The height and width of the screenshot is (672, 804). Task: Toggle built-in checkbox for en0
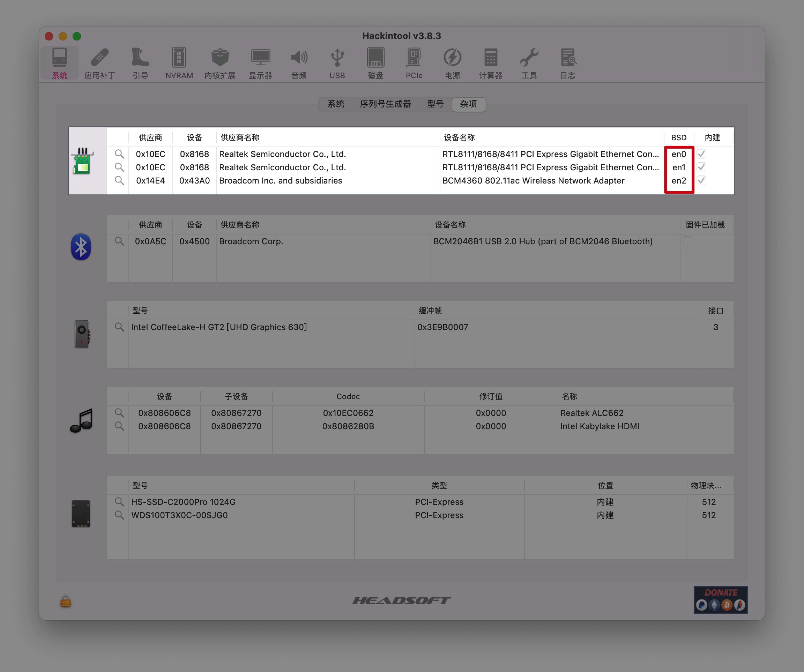click(x=701, y=154)
